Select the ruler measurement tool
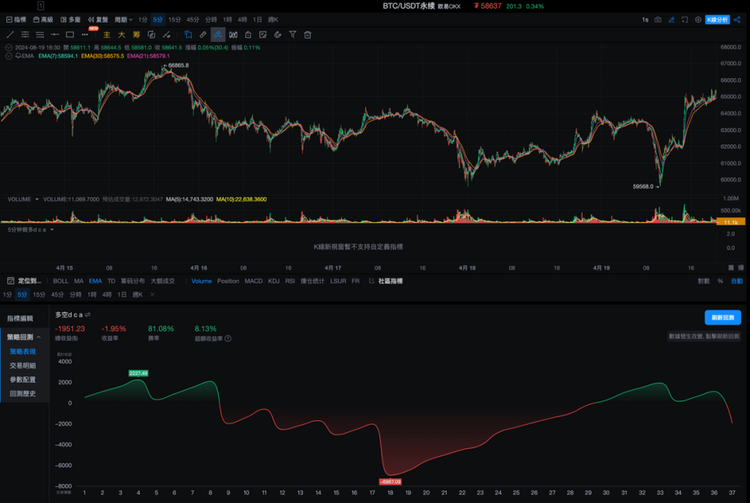The image size is (750, 503). 203,34
